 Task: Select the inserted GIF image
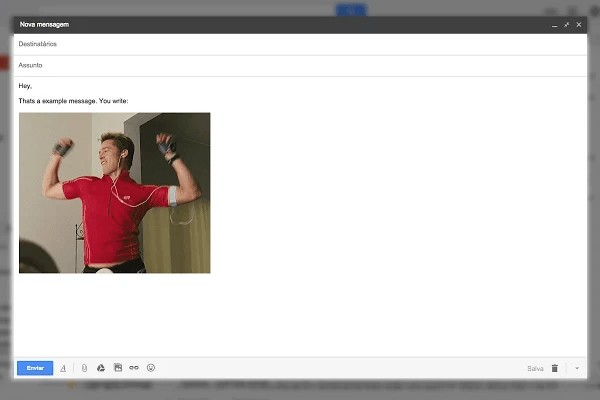(x=114, y=192)
